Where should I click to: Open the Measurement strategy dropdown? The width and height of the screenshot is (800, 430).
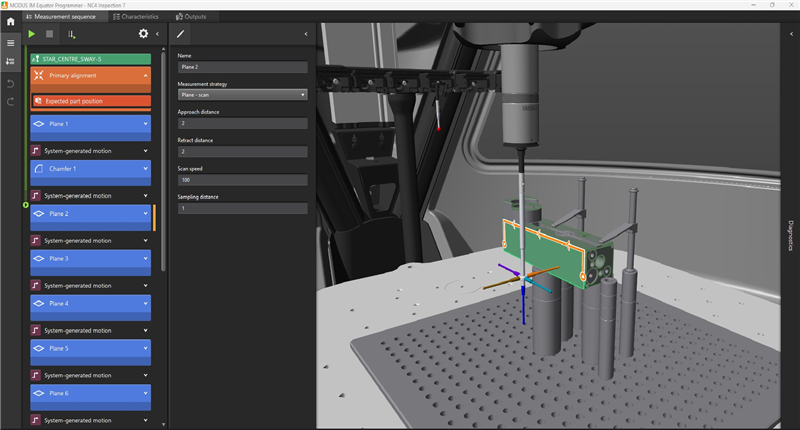[242, 94]
